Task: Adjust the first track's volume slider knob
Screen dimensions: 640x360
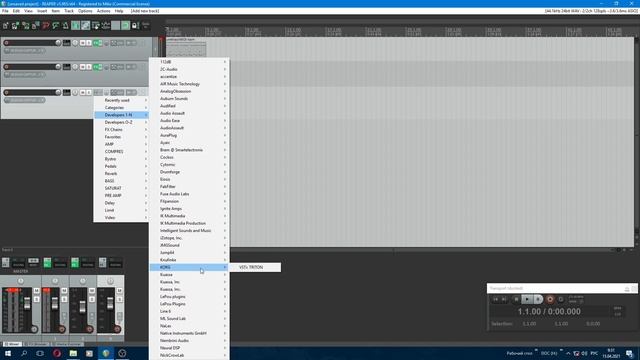Action: click(x=58, y=42)
